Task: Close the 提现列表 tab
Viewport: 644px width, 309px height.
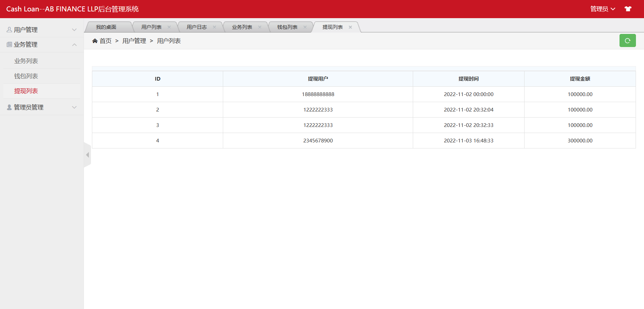Action: coord(350,27)
